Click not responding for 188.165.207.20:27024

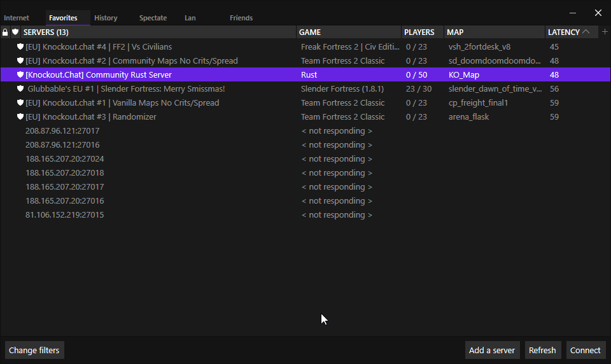pos(337,159)
